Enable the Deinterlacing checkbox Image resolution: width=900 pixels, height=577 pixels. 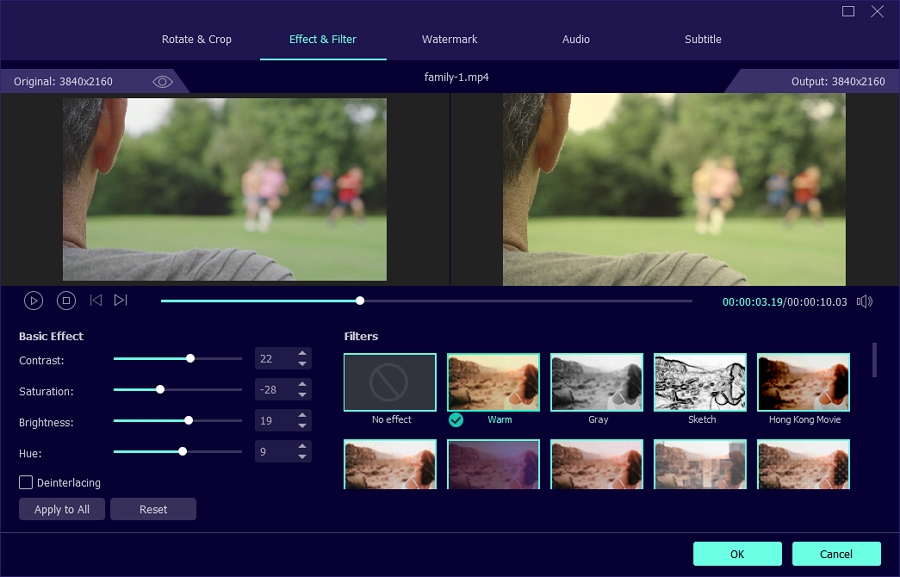point(26,482)
